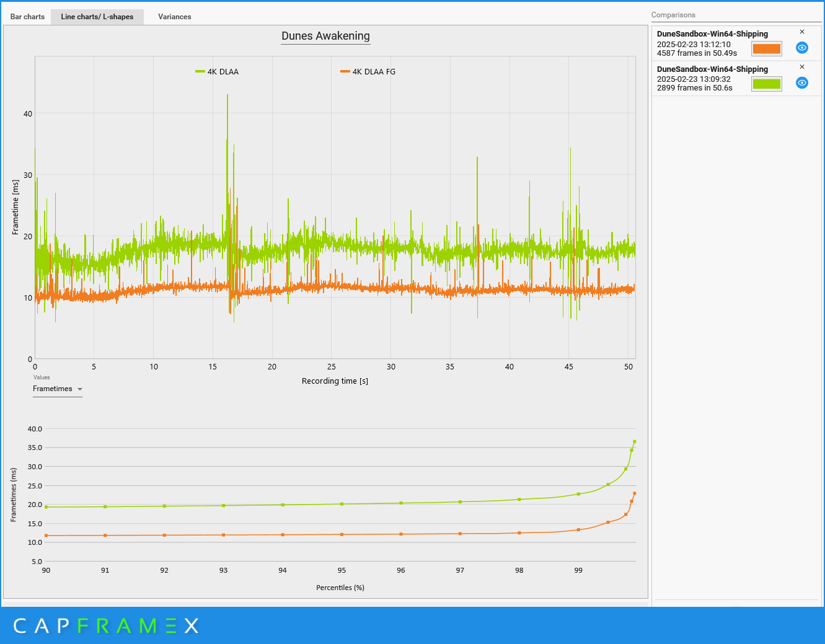Click the Dunes Awakening chart title

[325, 36]
